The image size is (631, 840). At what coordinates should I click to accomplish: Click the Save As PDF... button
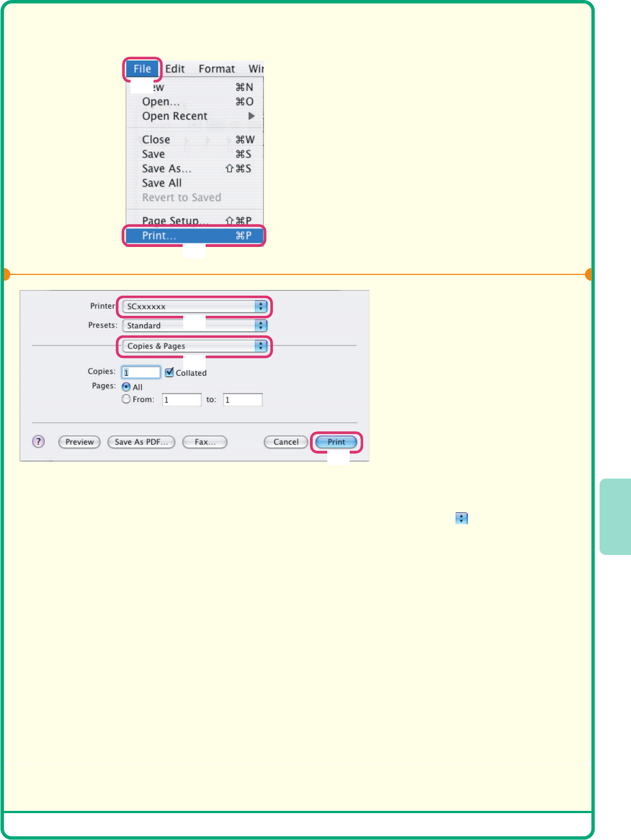(141, 442)
